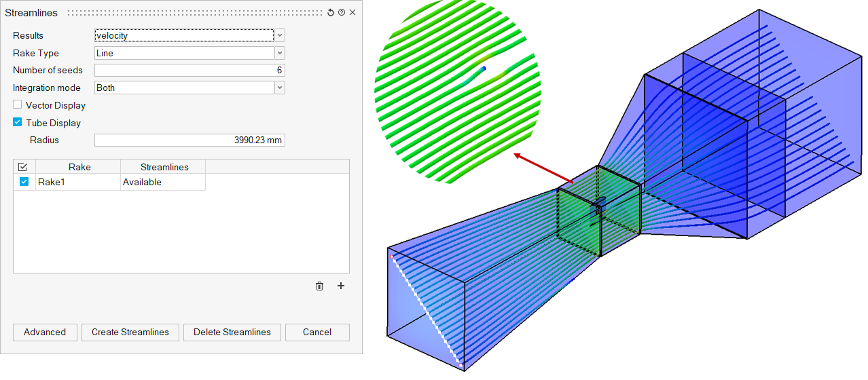Close the Streamlines panel

coord(352,13)
